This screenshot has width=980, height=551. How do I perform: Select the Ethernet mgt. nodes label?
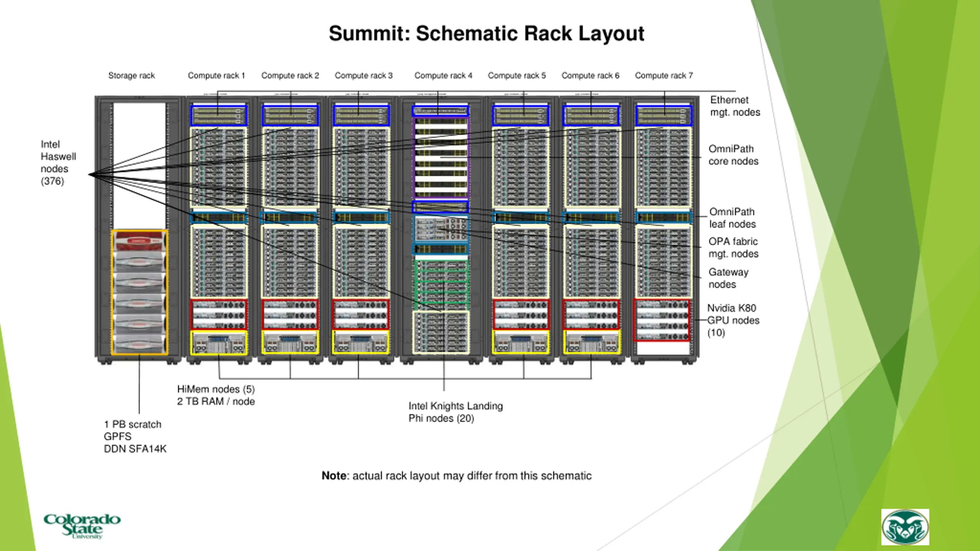pyautogui.click(x=735, y=106)
